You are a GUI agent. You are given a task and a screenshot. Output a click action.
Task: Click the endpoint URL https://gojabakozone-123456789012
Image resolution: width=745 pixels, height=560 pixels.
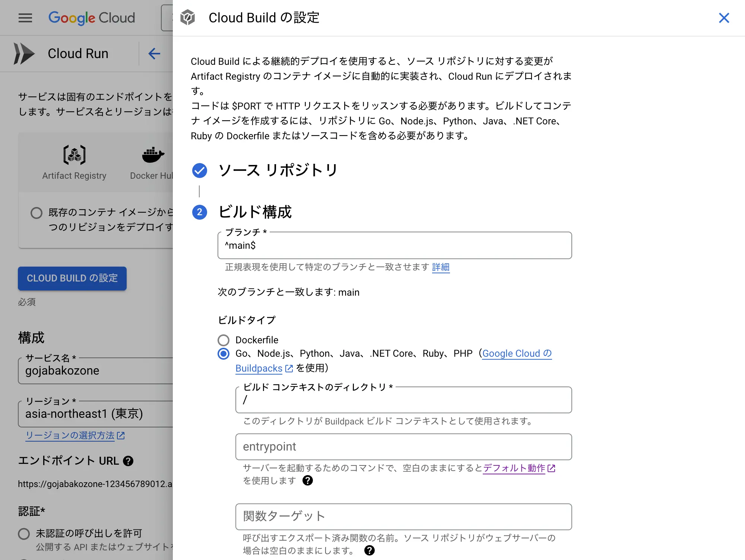(95, 484)
